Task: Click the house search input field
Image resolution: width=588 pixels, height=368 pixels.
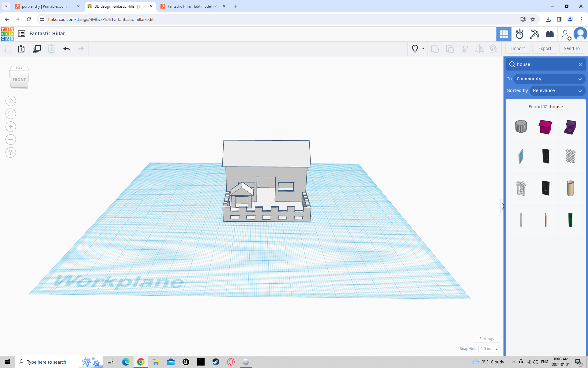Action: coord(545,64)
